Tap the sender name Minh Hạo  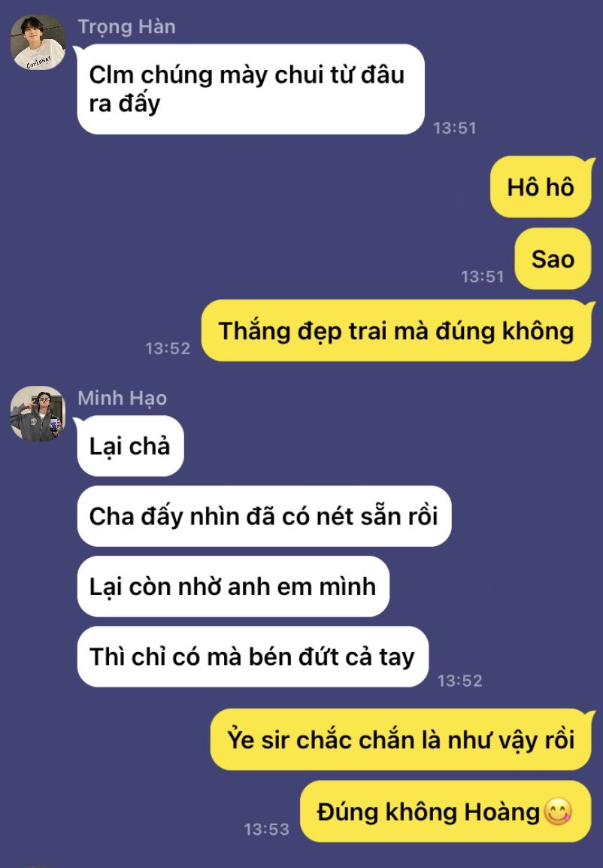pos(123,398)
